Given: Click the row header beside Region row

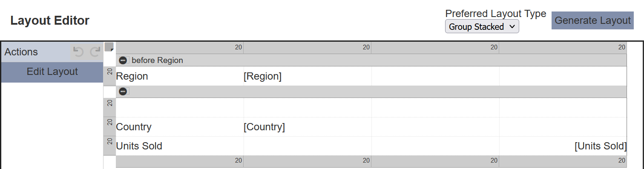Looking at the screenshot, I should (x=109, y=76).
